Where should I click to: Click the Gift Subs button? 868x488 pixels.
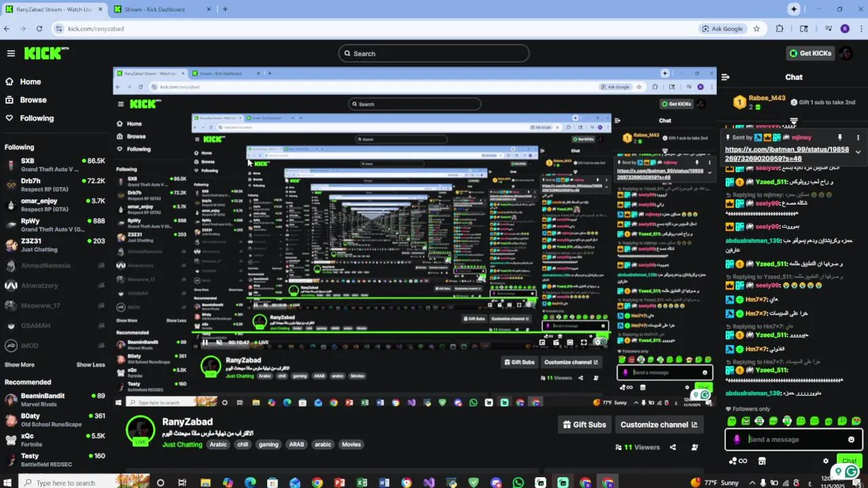click(x=585, y=425)
